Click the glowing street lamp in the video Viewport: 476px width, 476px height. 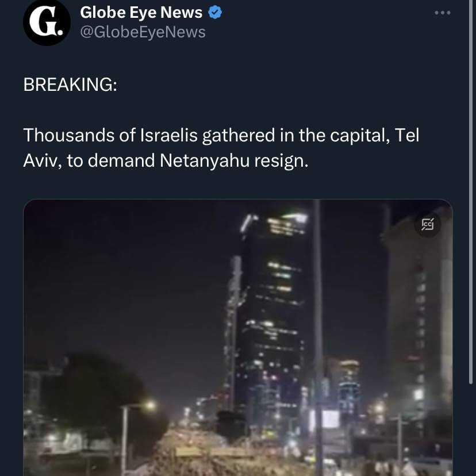[150, 405]
